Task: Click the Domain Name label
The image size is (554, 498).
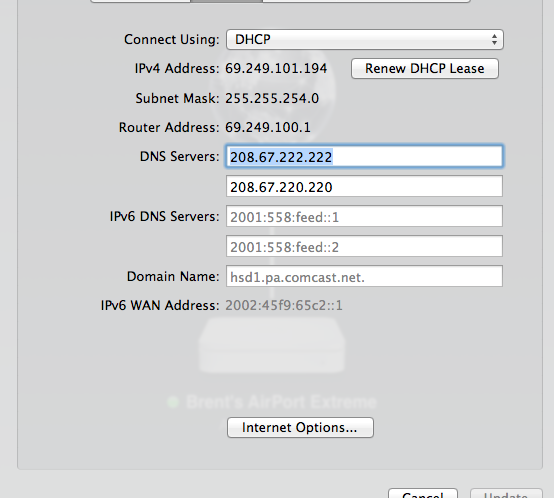Action: tap(173, 277)
